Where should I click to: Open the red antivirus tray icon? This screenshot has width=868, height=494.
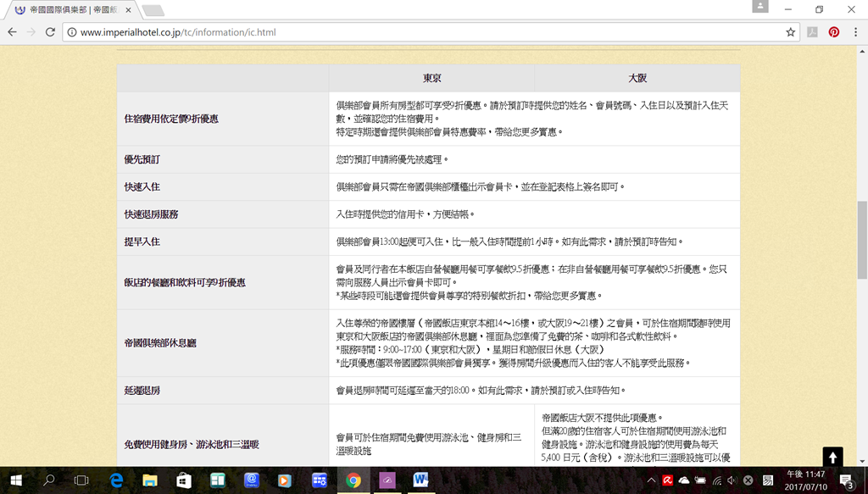point(668,480)
